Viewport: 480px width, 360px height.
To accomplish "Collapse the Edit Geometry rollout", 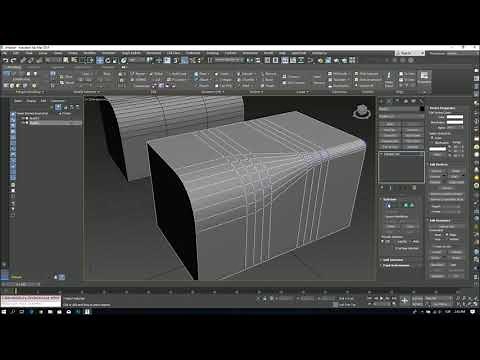I will pyautogui.click(x=440, y=220).
